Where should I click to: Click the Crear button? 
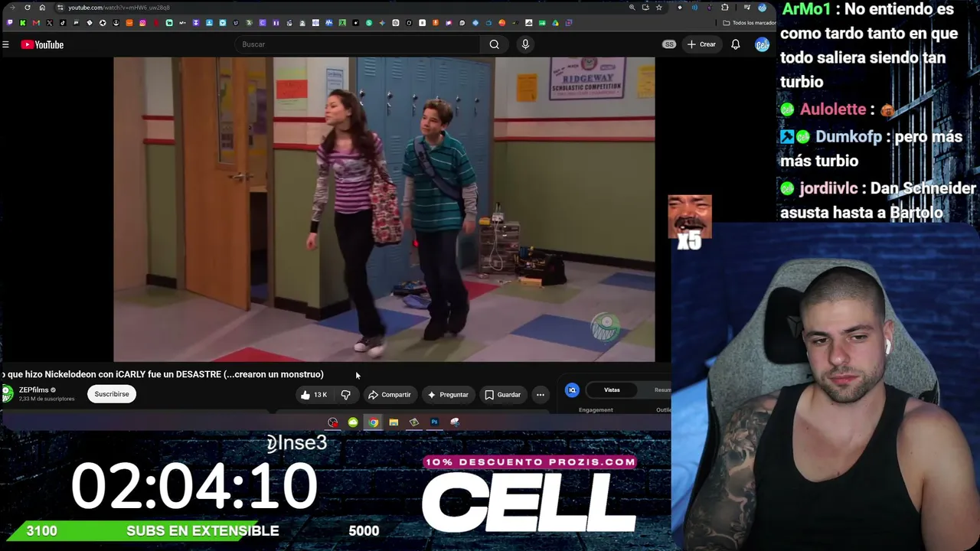(x=701, y=44)
